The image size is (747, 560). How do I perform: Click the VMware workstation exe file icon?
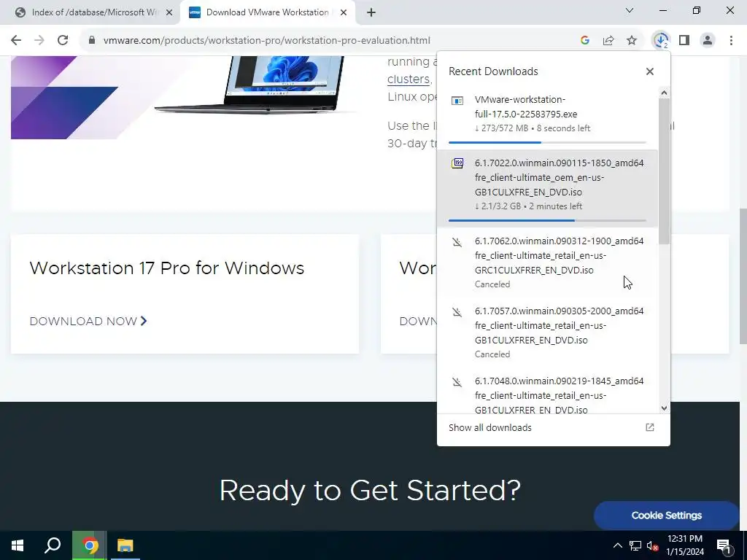(x=457, y=101)
